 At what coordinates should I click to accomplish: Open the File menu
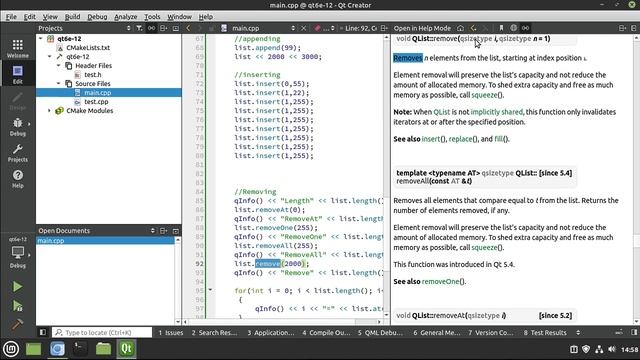coord(11,17)
